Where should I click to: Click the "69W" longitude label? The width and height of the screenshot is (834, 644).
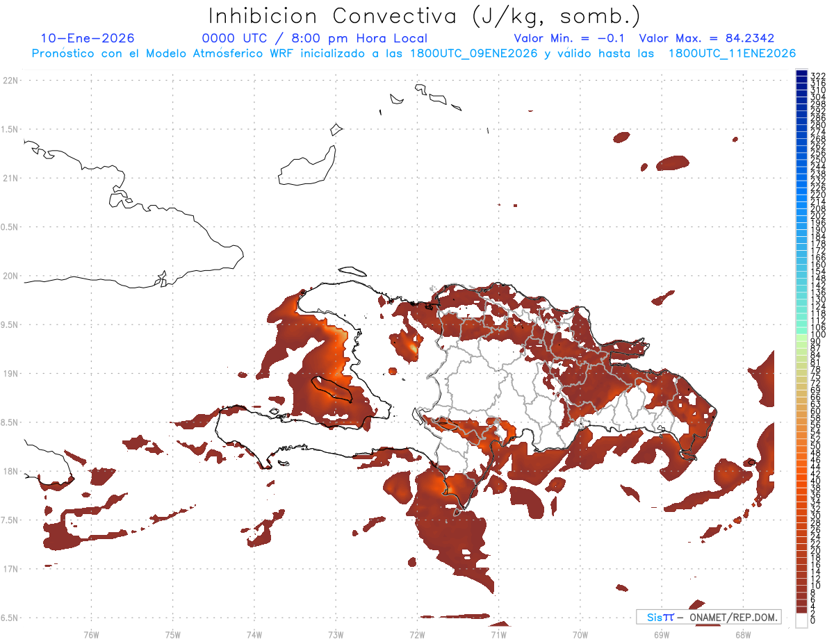662,634
